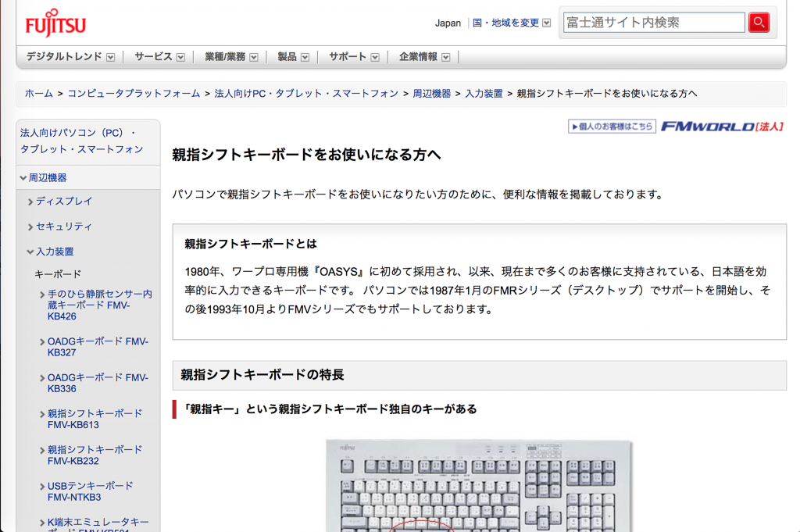Image resolution: width=800 pixels, height=532 pixels.
Task: Select キーボード in the sidebar
Action: coord(58,274)
